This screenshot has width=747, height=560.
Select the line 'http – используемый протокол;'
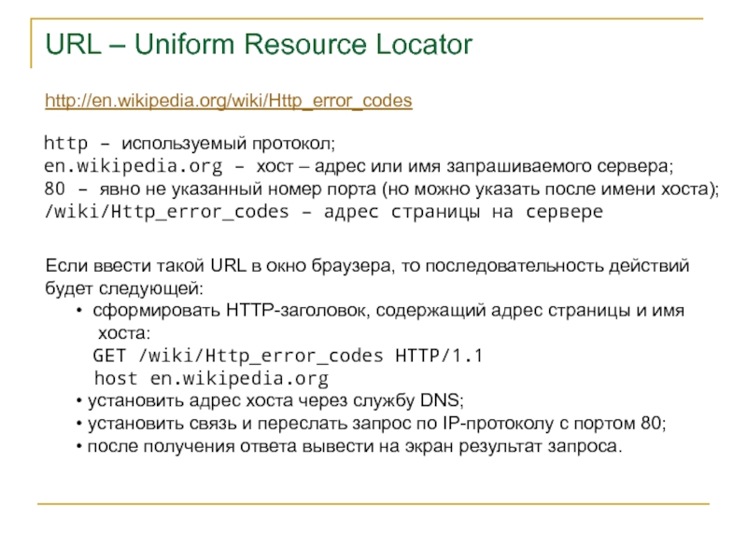(x=190, y=143)
